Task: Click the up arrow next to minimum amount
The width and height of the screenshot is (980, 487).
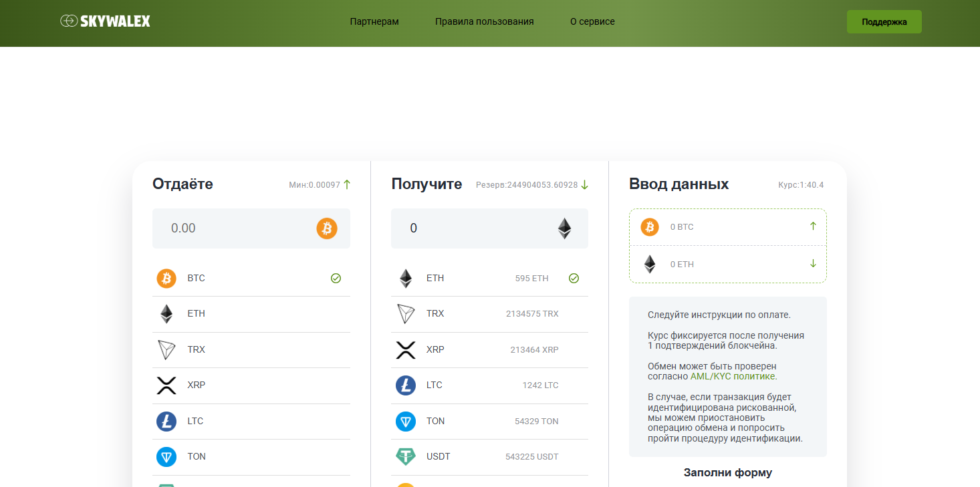Action: [347, 185]
